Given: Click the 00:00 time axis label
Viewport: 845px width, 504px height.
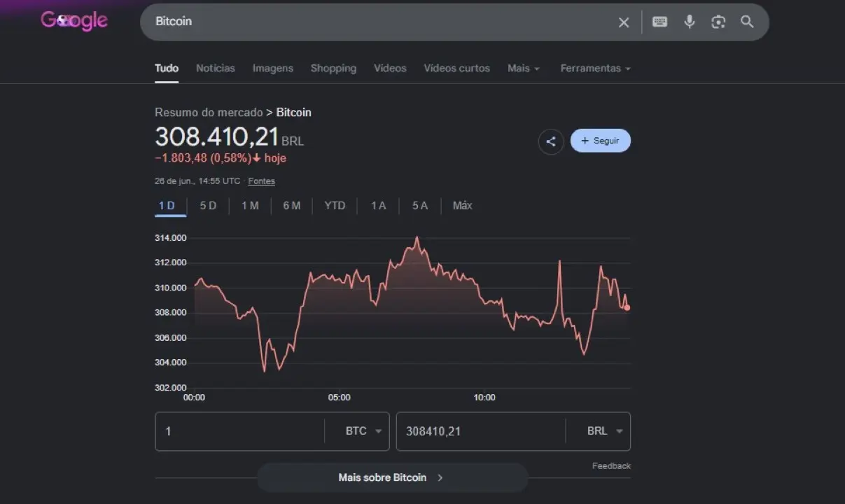Looking at the screenshot, I should [194, 398].
